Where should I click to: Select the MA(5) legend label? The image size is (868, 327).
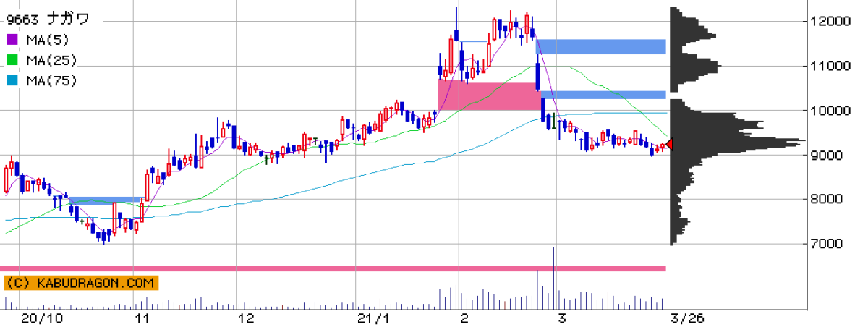pos(47,40)
